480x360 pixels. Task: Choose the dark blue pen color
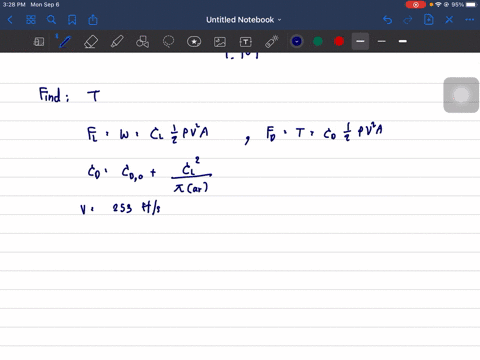click(x=297, y=41)
